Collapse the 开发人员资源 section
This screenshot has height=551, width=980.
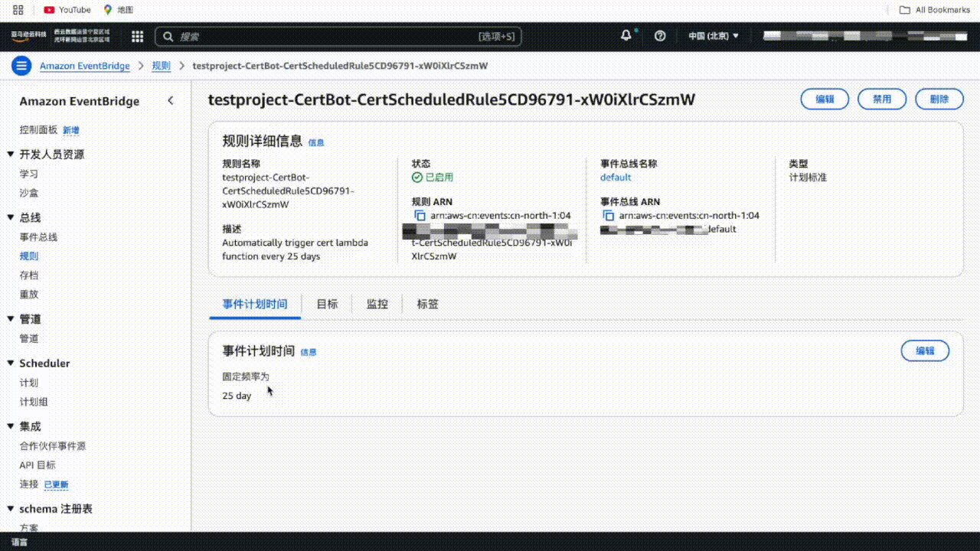pos(11,154)
